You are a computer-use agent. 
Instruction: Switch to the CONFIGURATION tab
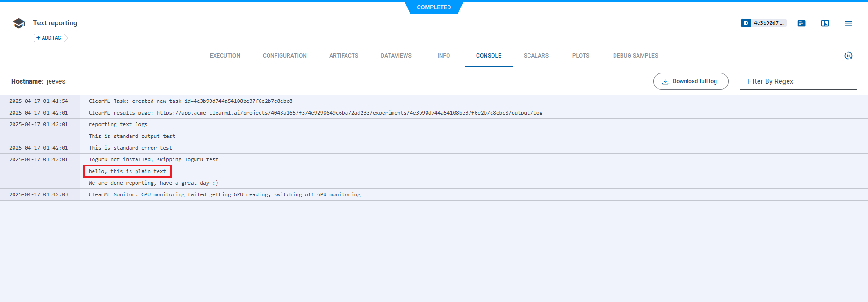point(284,56)
